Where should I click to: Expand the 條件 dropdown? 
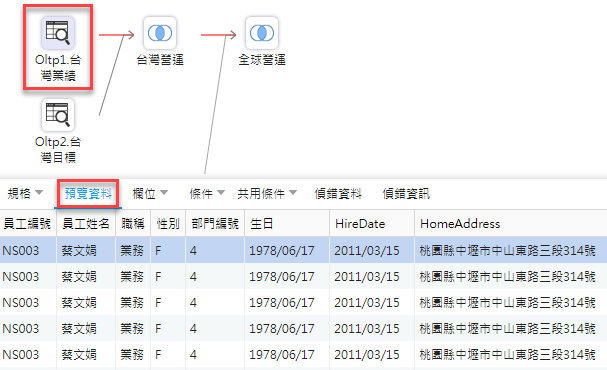point(207,193)
